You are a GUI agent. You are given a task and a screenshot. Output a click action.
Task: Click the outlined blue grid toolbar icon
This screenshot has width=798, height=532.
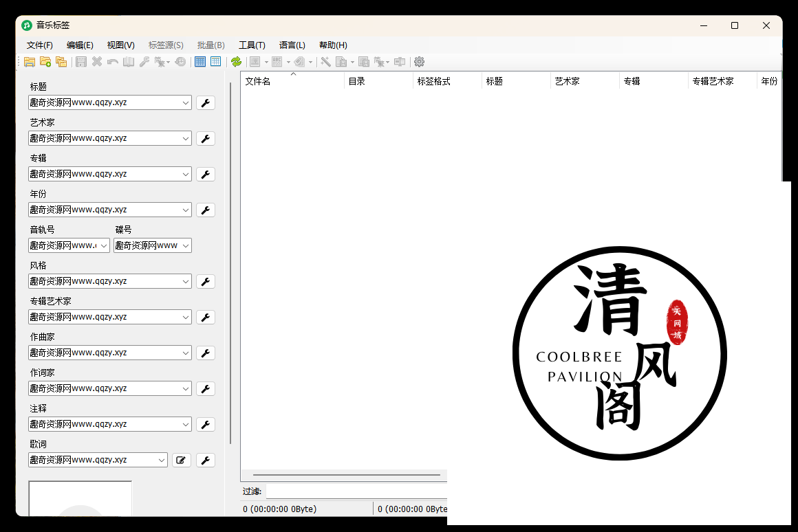point(216,62)
